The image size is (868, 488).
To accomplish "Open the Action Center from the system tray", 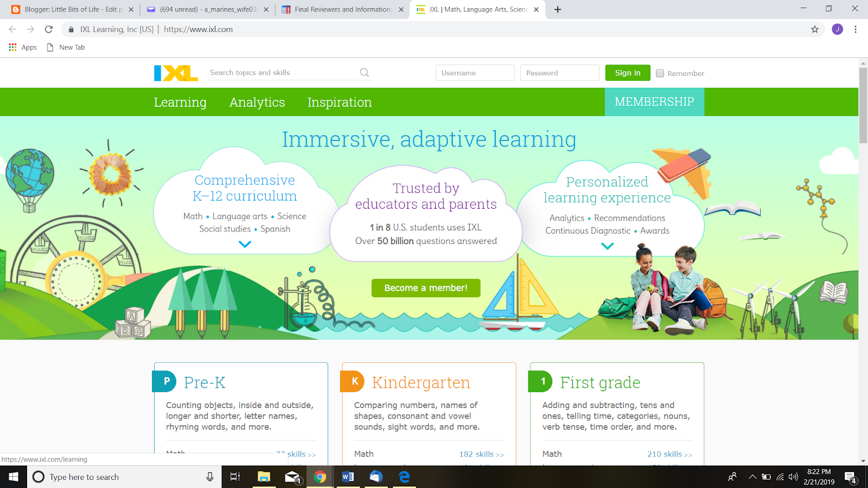I will 849,477.
